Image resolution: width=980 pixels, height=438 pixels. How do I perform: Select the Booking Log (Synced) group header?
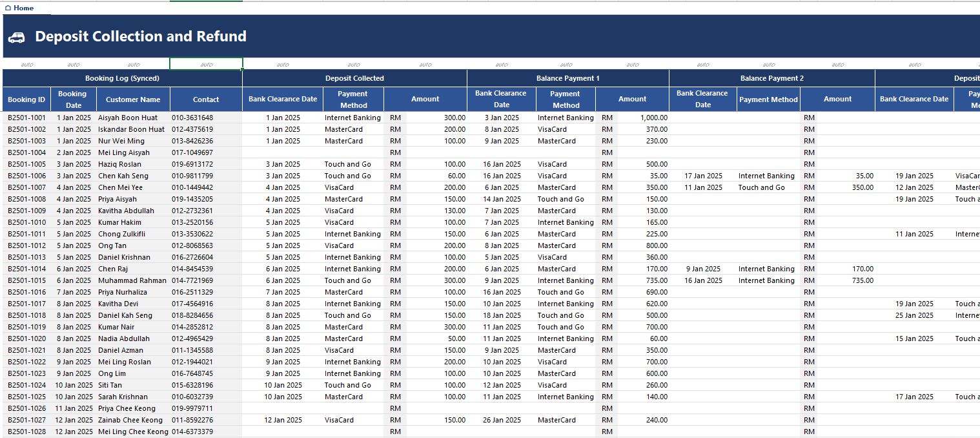point(123,78)
